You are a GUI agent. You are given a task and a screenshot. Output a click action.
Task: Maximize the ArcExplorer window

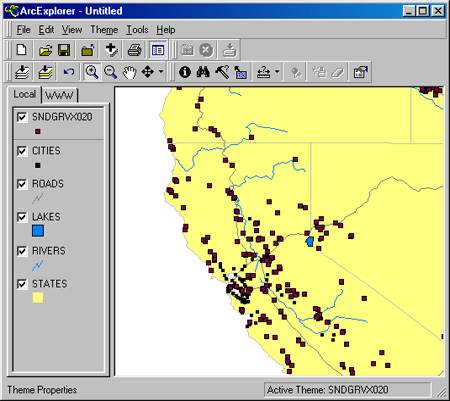tap(423, 11)
